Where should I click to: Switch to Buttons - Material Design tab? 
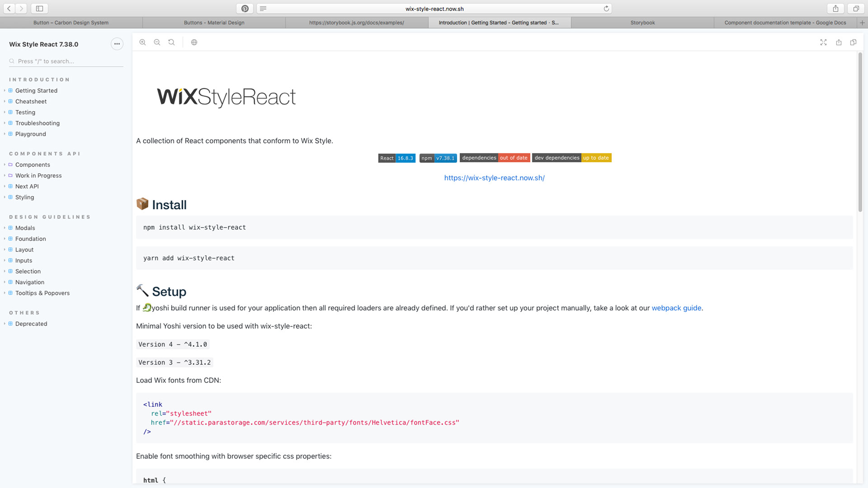214,23
